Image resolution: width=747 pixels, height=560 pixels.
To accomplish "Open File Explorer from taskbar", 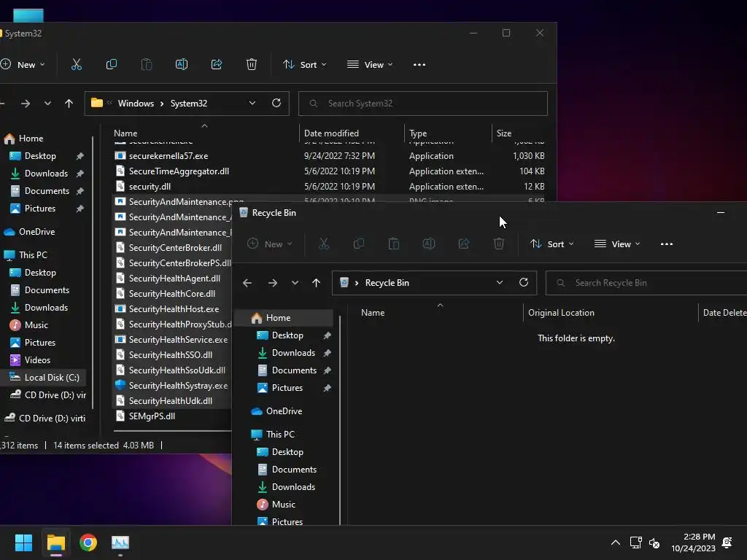I will tap(55, 542).
